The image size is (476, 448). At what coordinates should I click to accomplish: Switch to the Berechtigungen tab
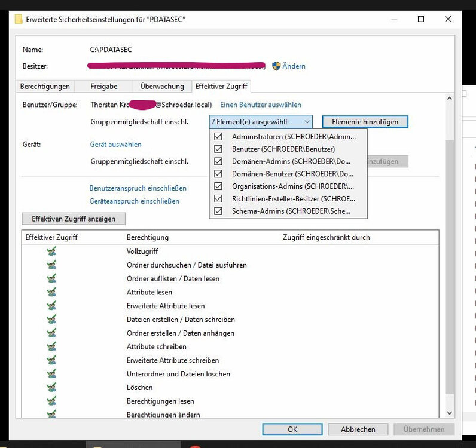coord(45,87)
